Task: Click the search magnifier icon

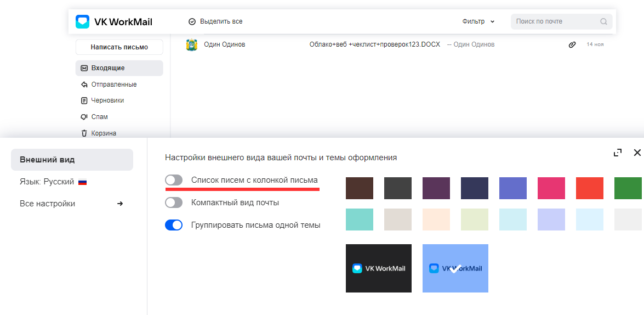Action: [603, 22]
